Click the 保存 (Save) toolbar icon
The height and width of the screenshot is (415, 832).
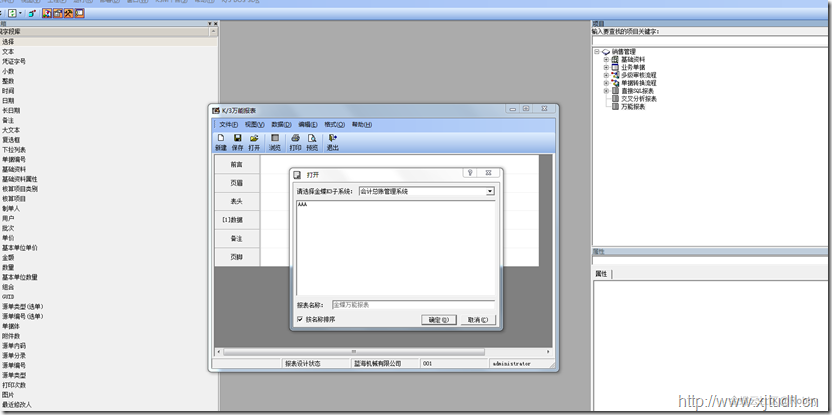[237, 138]
